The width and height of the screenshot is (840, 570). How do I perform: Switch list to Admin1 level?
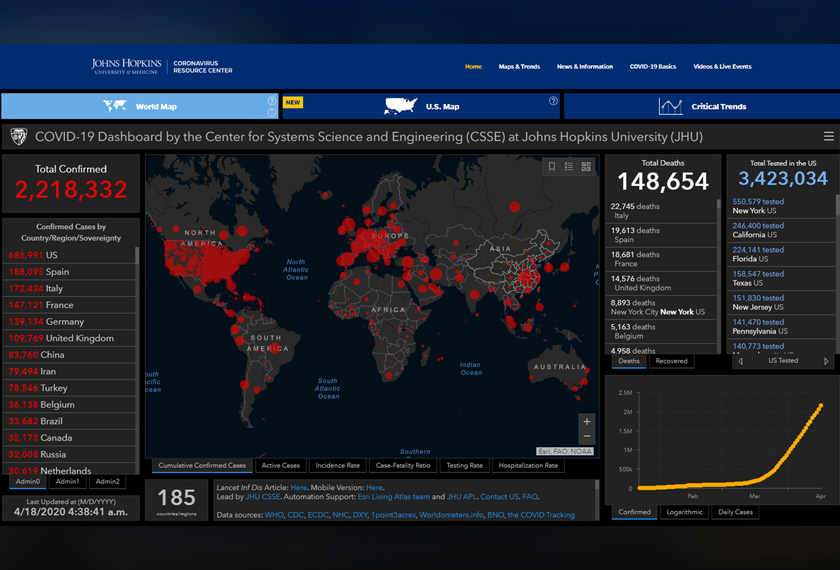click(68, 482)
